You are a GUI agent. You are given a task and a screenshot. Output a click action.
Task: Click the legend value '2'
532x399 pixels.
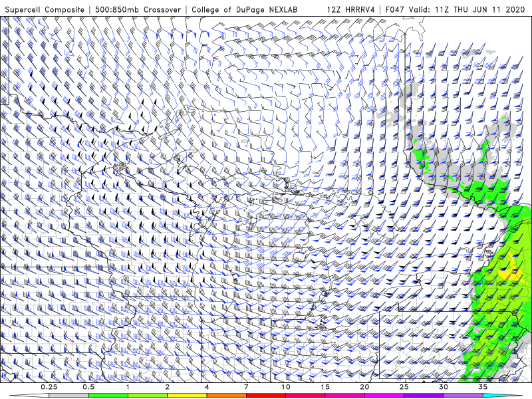pos(168,387)
